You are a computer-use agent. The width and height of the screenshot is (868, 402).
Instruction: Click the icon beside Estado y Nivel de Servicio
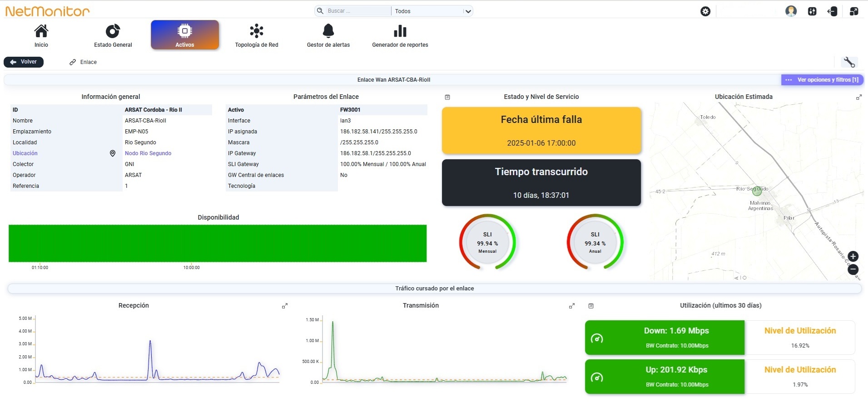(447, 97)
